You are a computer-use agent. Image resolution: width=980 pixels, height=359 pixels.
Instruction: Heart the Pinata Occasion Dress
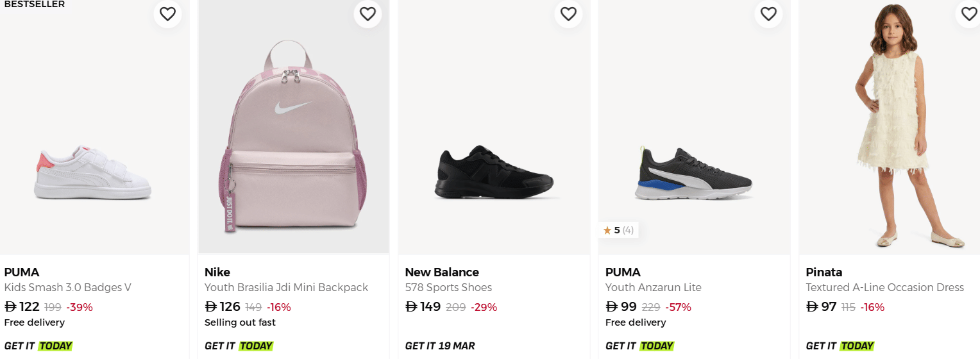[968, 14]
